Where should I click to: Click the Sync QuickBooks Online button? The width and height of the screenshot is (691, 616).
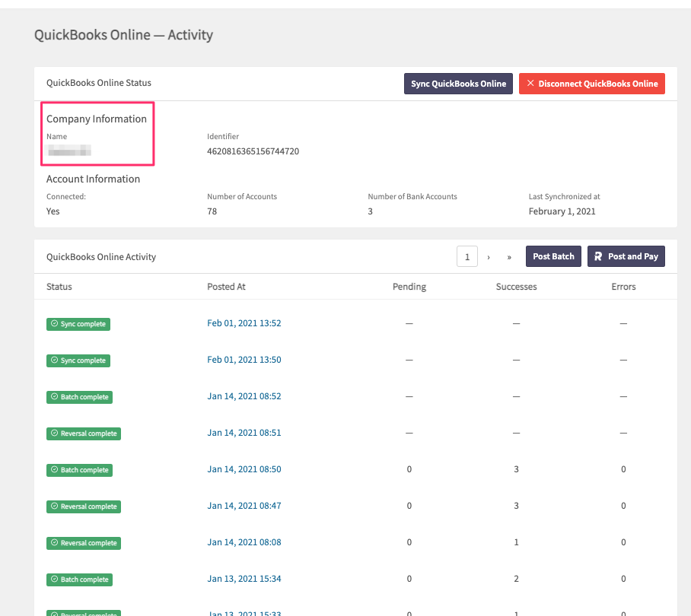click(458, 84)
